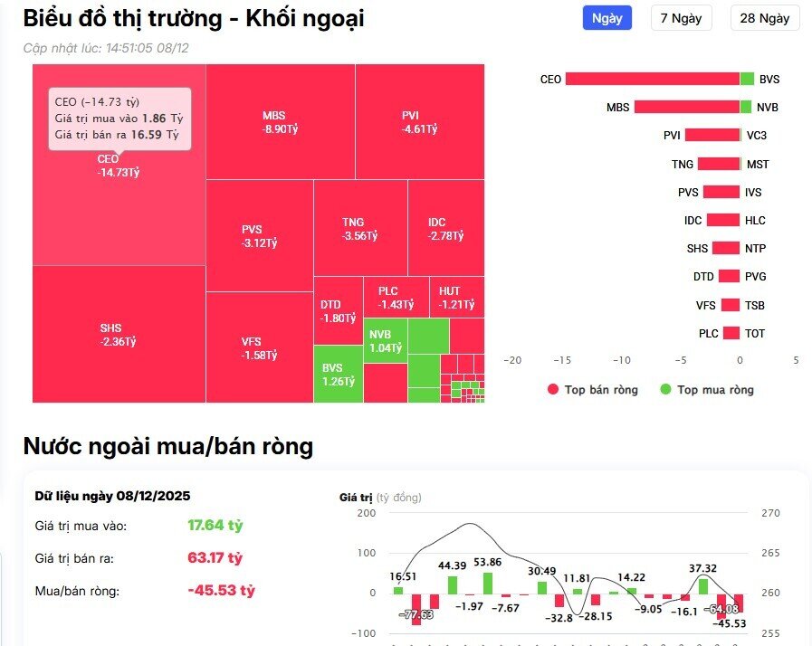The height and width of the screenshot is (646, 812).
Task: Click the CEO bar in the horizontal chart
Action: point(652,79)
